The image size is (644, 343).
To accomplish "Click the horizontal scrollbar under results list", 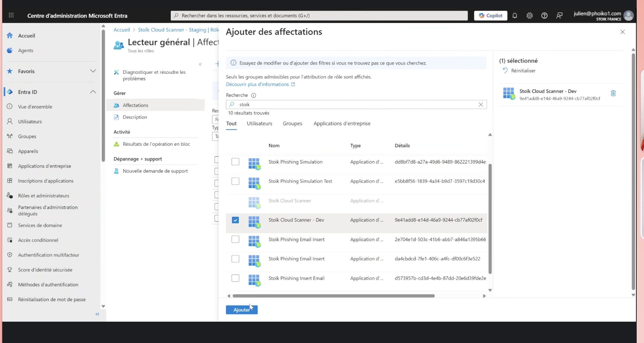I will click(x=333, y=296).
